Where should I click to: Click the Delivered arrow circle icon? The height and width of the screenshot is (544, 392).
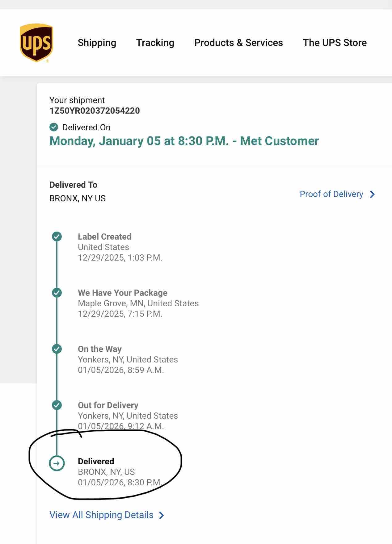(57, 463)
